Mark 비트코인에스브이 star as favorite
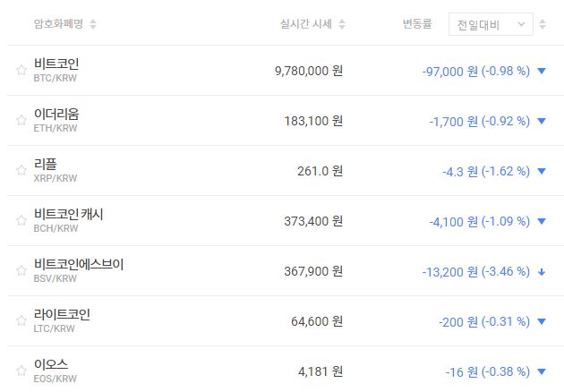This screenshot has width=564, height=392. click(21, 271)
